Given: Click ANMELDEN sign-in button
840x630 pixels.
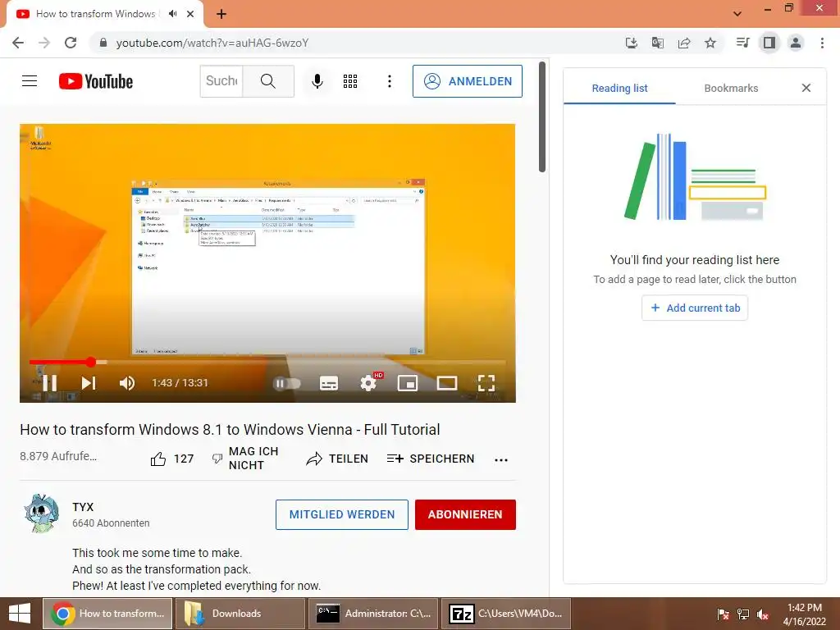Looking at the screenshot, I should pyautogui.click(x=467, y=81).
